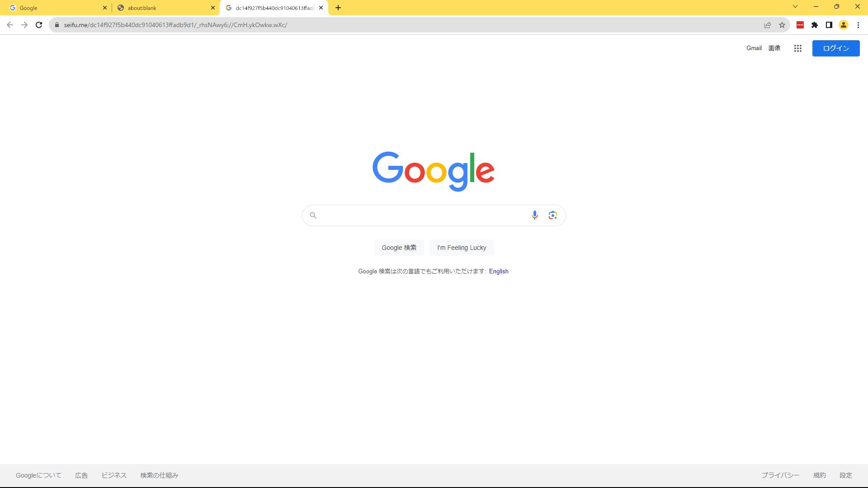The width and height of the screenshot is (868, 488).
Task: Open the Extensions puzzle icon
Action: click(x=815, y=25)
